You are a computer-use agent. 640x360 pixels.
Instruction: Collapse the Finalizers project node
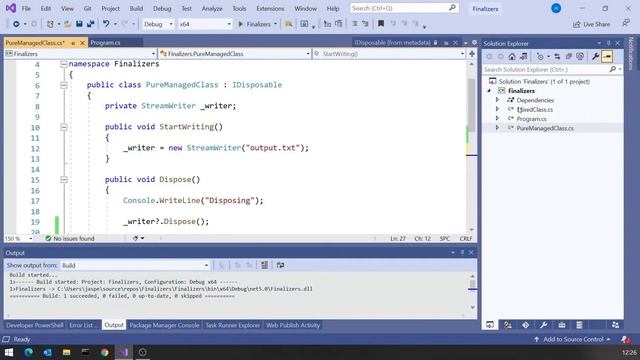489,91
